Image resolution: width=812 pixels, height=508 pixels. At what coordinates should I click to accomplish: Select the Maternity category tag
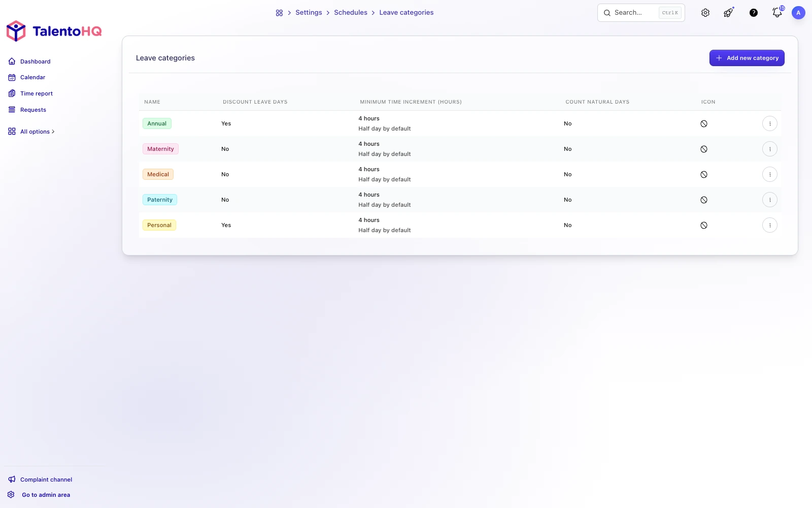[160, 149]
